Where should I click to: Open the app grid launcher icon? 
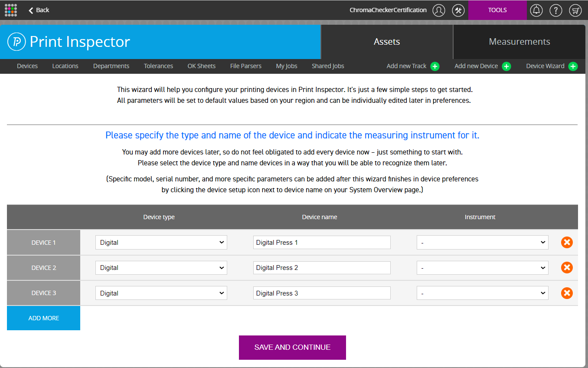point(11,10)
